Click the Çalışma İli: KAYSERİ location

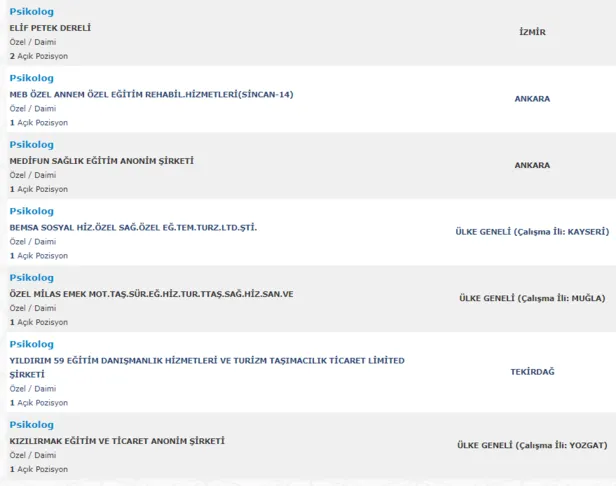(532, 231)
